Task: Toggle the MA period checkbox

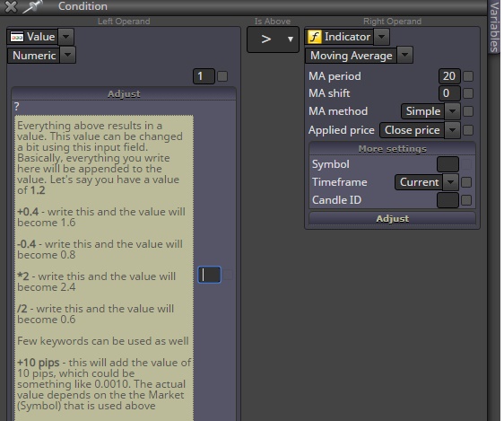Action: pos(468,76)
